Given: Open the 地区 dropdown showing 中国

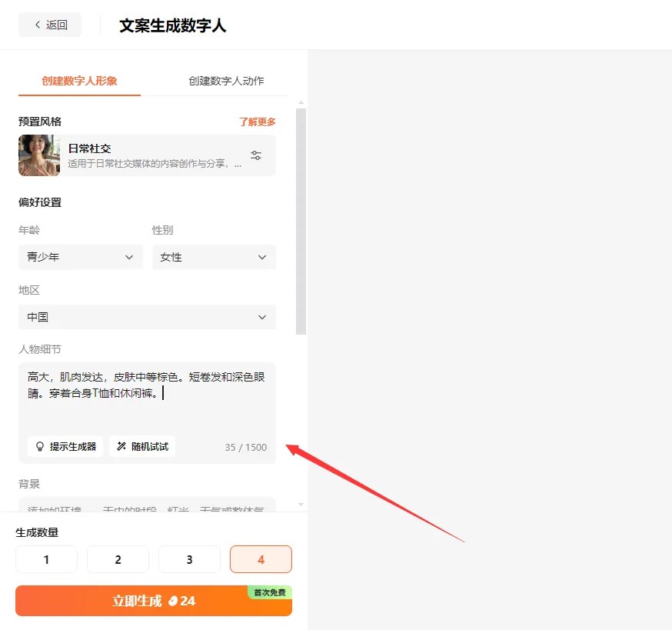Looking at the screenshot, I should (147, 317).
